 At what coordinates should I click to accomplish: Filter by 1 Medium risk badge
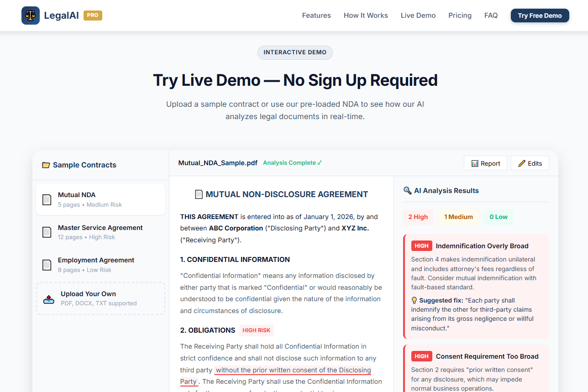[458, 217]
